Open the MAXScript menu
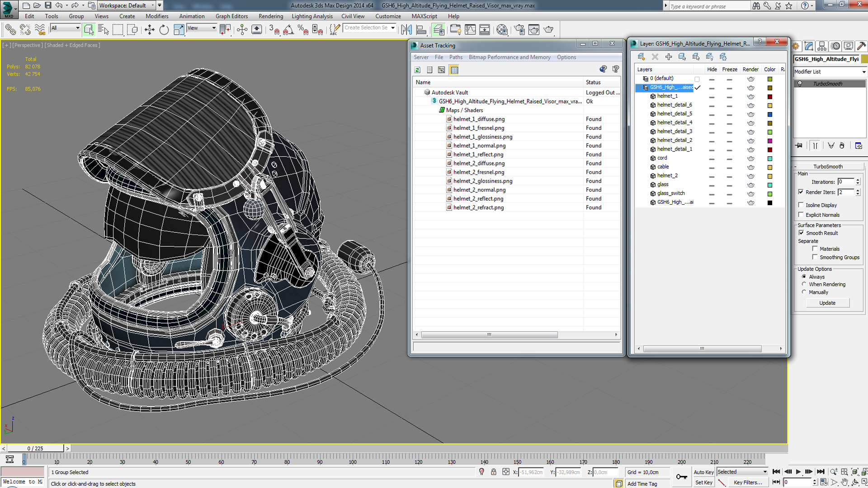This screenshot has height=488, width=868. (x=424, y=16)
